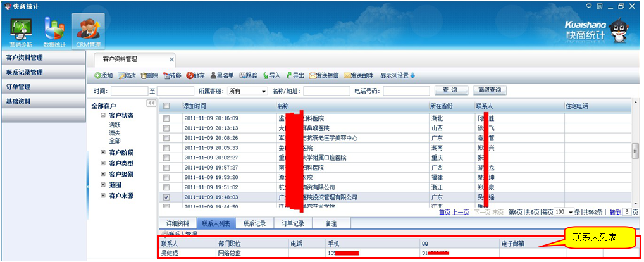This screenshot has height=262, width=644.
Task: Click the CRM管理 module icon
Action: tap(88, 29)
